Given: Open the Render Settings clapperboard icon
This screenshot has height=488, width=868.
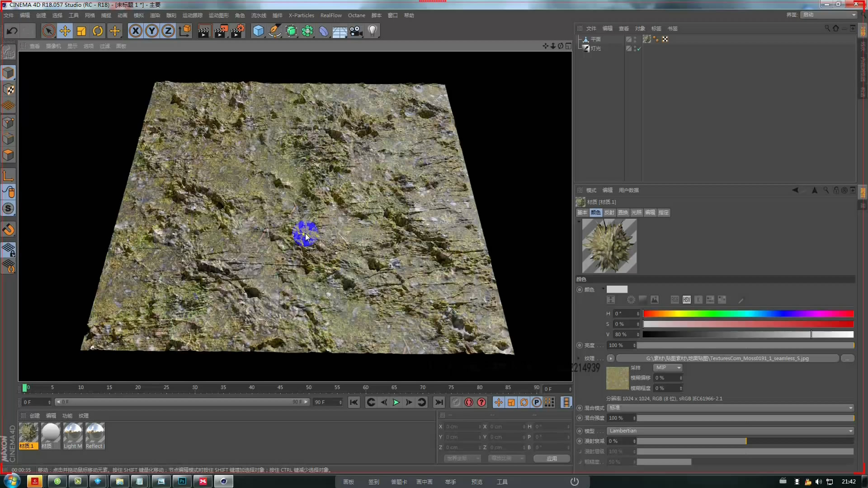Looking at the screenshot, I should [x=237, y=31].
